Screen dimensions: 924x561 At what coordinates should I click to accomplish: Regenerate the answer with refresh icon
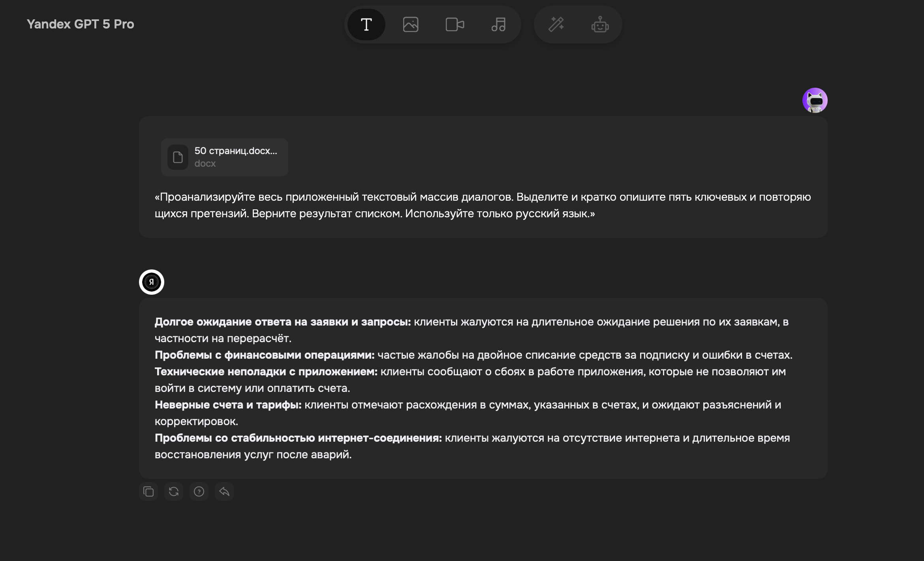pyautogui.click(x=174, y=492)
